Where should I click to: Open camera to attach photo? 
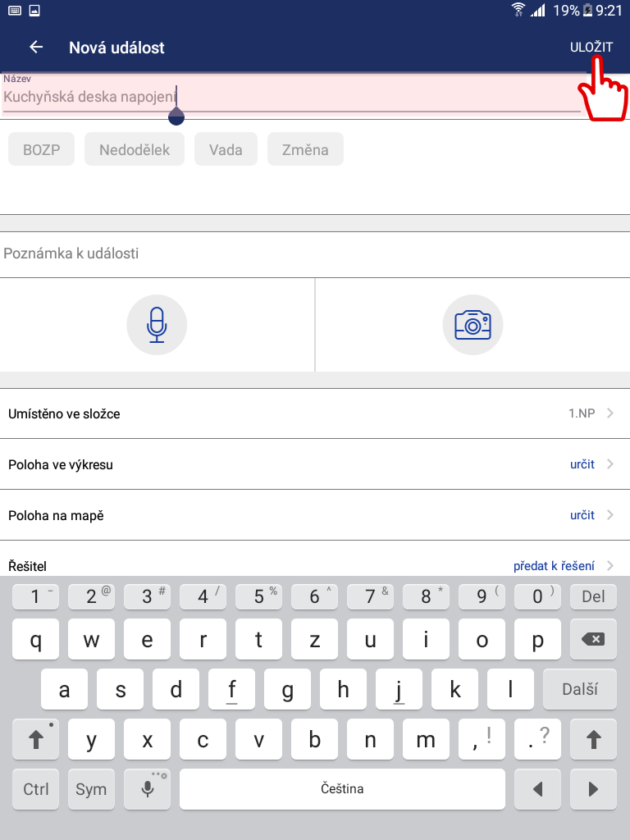[472, 325]
